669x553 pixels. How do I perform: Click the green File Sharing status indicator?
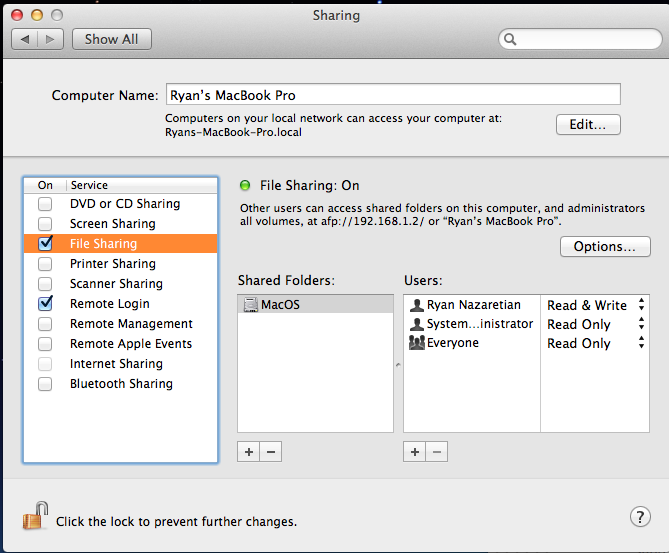coord(245,185)
